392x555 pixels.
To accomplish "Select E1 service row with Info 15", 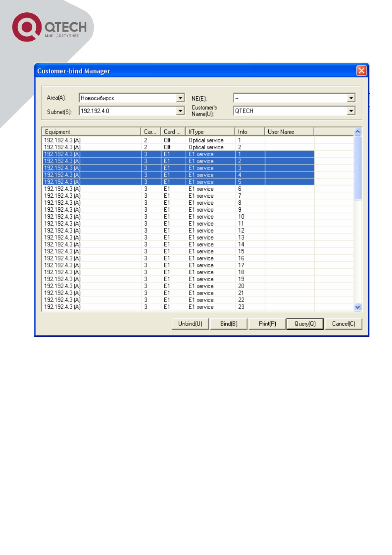I will (178, 251).
